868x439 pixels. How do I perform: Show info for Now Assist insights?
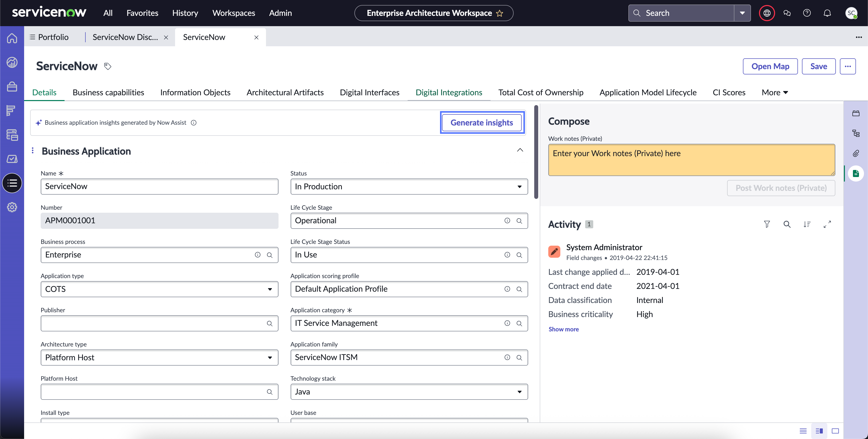tap(194, 123)
